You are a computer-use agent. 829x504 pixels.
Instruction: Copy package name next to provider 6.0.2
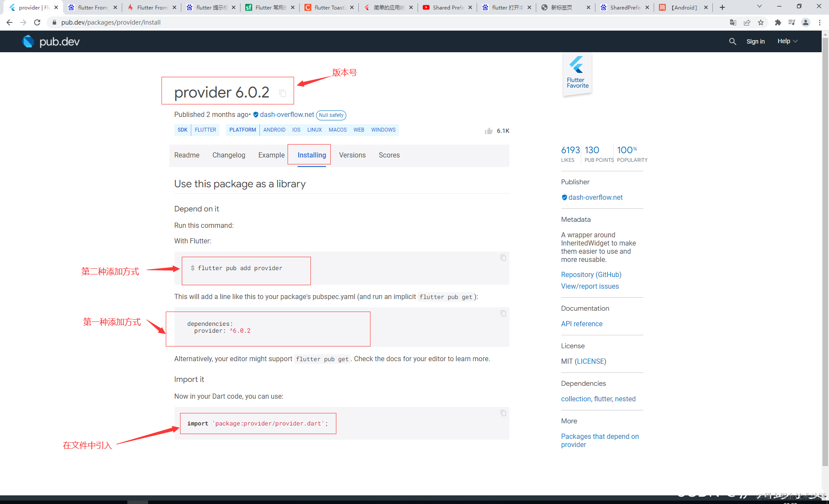pos(283,93)
